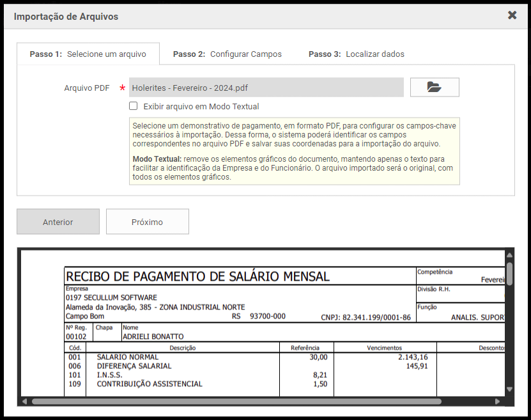Click the vertical scrollbar thumb in preview

coord(509,274)
